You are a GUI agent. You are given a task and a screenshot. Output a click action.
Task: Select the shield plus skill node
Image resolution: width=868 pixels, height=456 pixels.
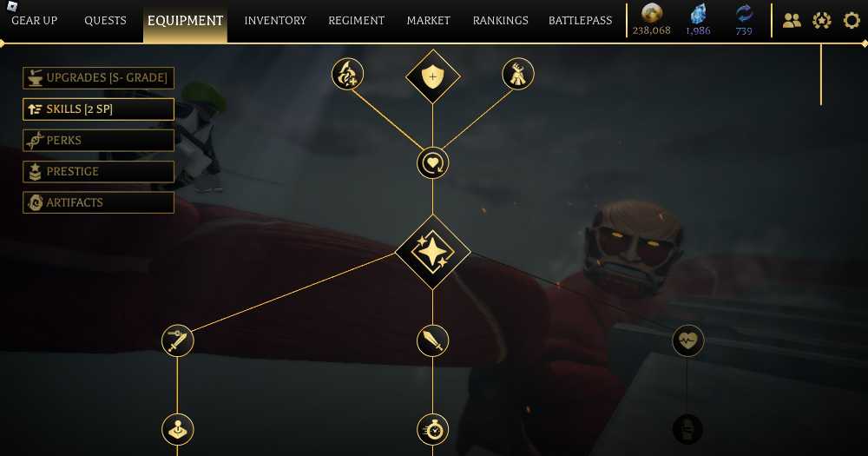click(432, 76)
